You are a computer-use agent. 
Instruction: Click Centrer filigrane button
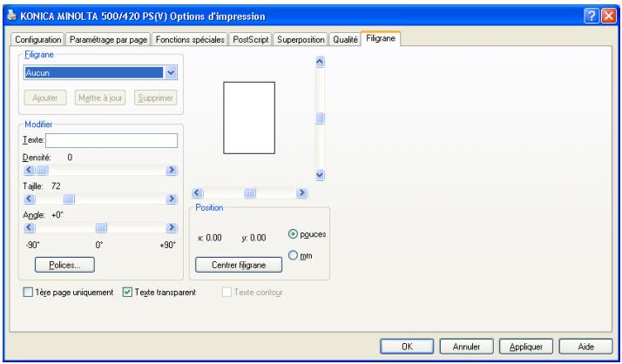[x=239, y=265]
